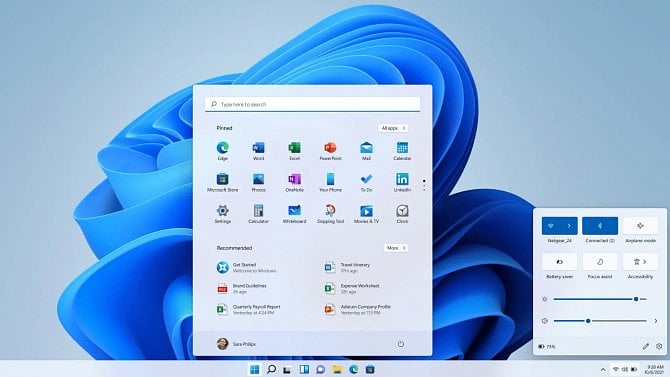The height and width of the screenshot is (377, 670).
Task: Go to next page of pinned apps
Action: [x=424, y=189]
